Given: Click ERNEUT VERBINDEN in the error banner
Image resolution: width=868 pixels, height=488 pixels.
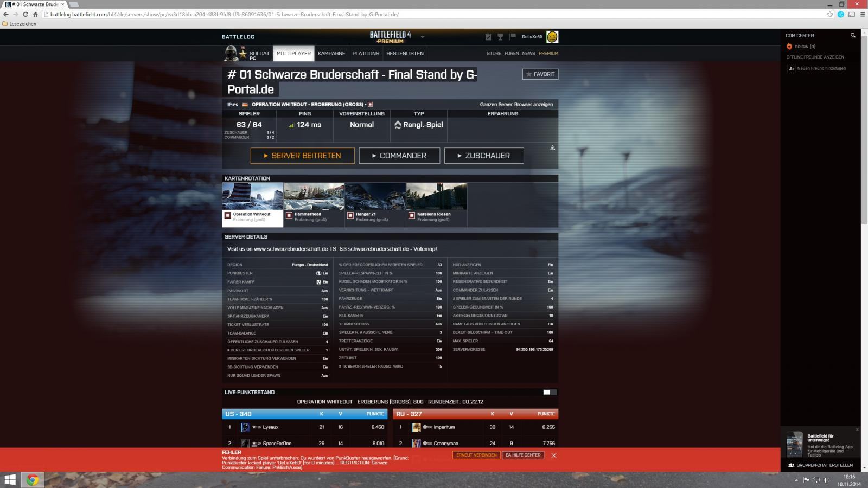Looking at the screenshot, I should click(x=476, y=455).
